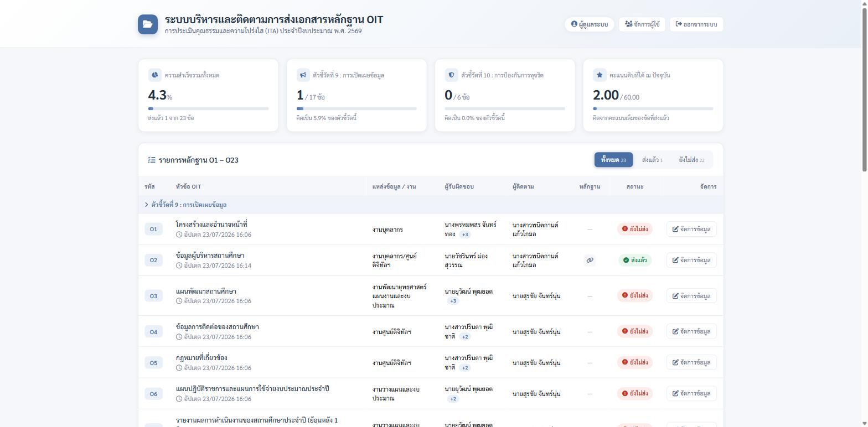Expand the +2 responsible persons in row O6
Viewport: 868px width, 427px height.
(x=453, y=399)
